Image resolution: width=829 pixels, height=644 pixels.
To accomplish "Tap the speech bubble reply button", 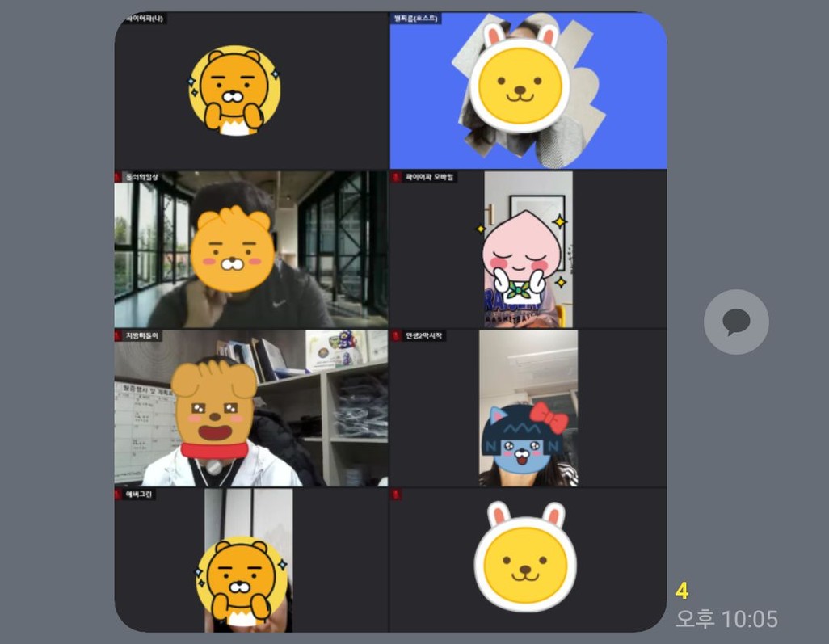I will [x=736, y=322].
